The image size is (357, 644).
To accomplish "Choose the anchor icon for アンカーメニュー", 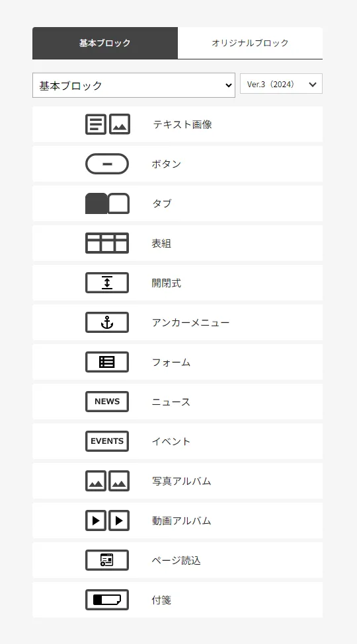I will tap(107, 322).
